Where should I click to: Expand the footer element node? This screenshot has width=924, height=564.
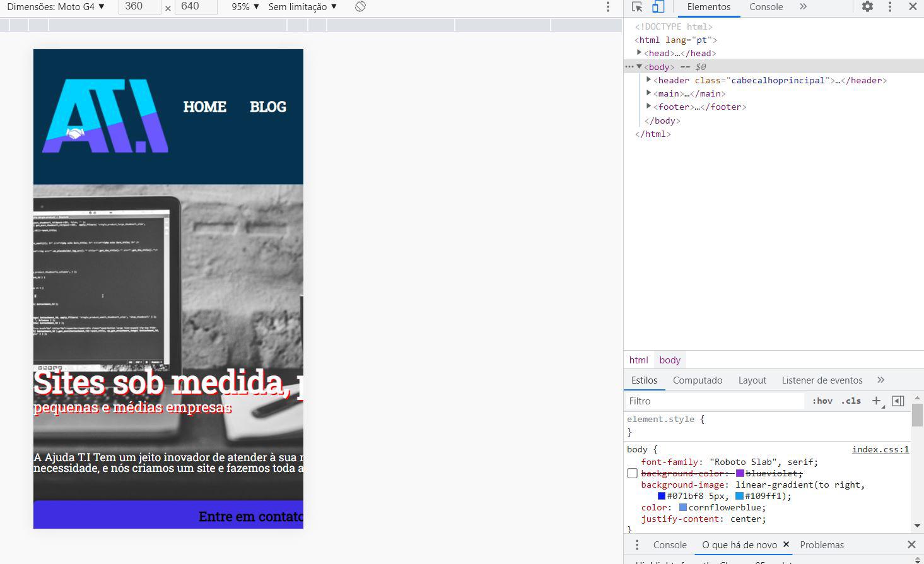[x=649, y=107]
